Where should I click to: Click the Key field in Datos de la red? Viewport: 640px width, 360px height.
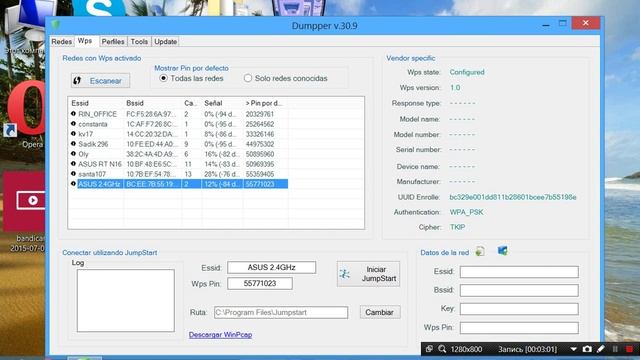coord(519,309)
